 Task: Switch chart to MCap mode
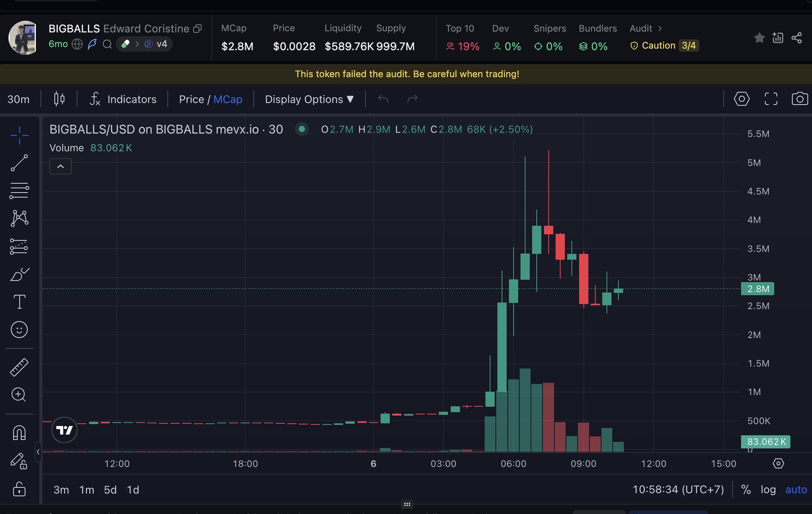(x=228, y=99)
